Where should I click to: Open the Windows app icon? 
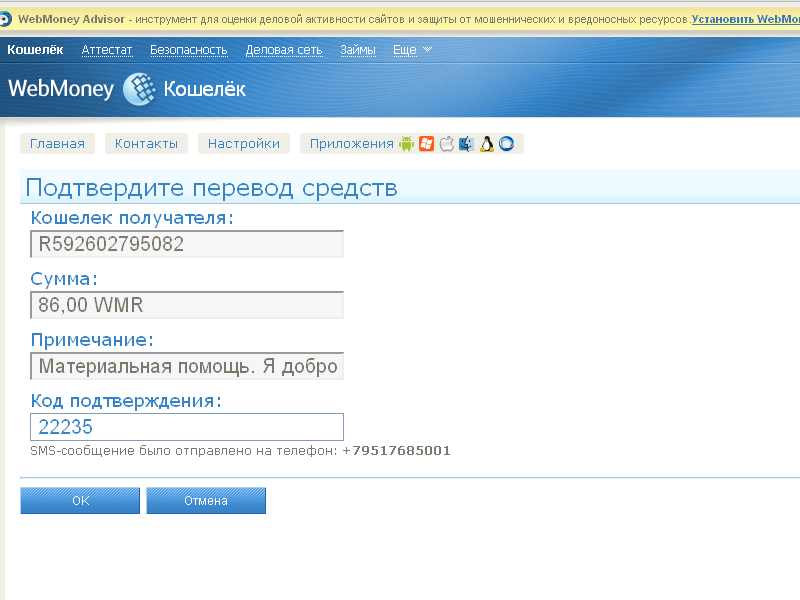point(427,144)
